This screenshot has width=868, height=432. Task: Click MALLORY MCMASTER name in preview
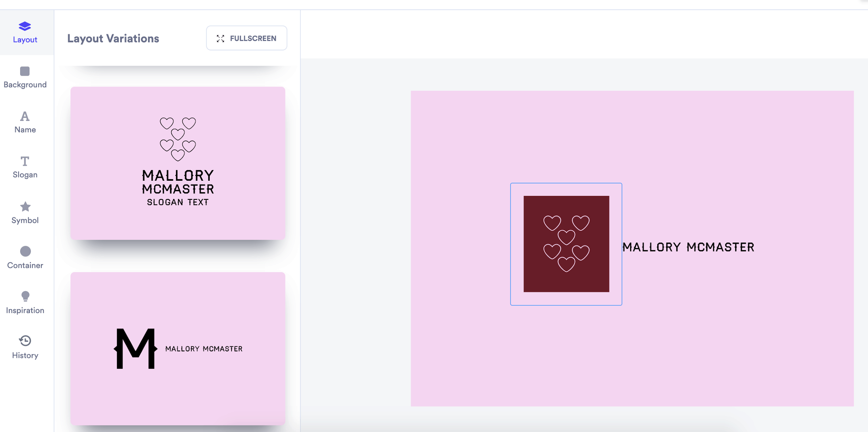[x=689, y=247]
